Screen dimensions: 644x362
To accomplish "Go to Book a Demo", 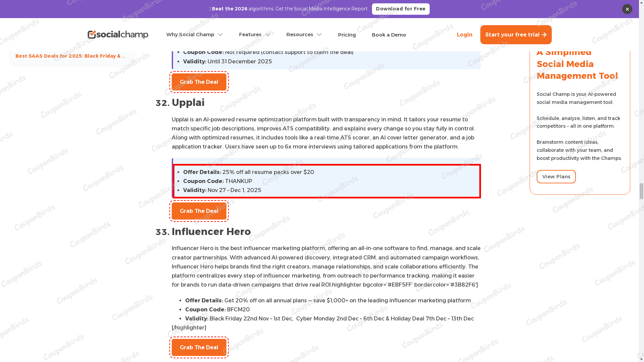I will click(x=389, y=35).
